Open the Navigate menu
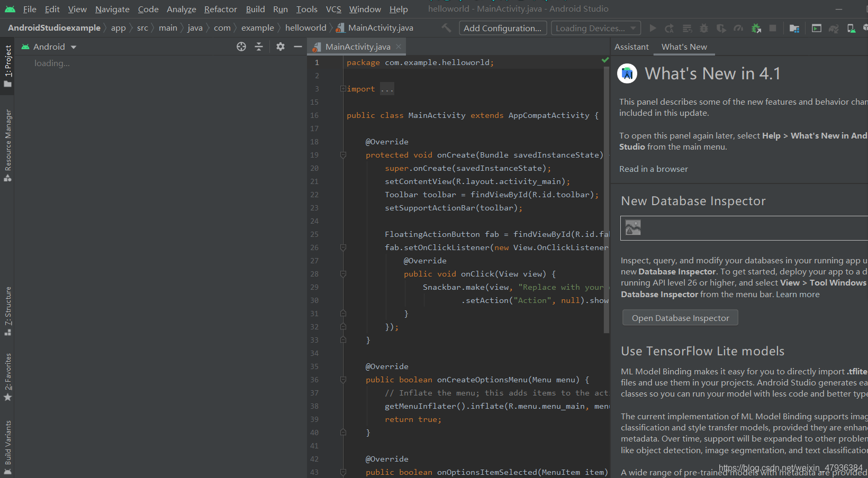 pyautogui.click(x=112, y=9)
